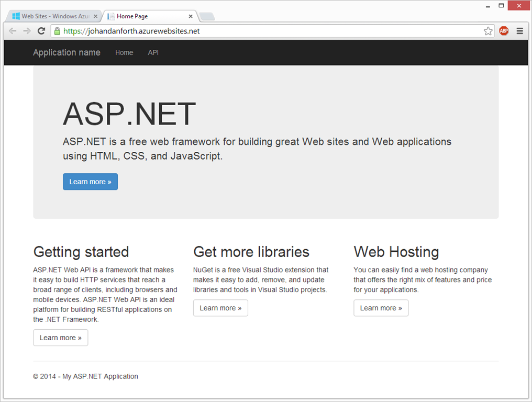The width and height of the screenshot is (532, 402).
Task: Close the browser window with red X
Action: coord(519,6)
